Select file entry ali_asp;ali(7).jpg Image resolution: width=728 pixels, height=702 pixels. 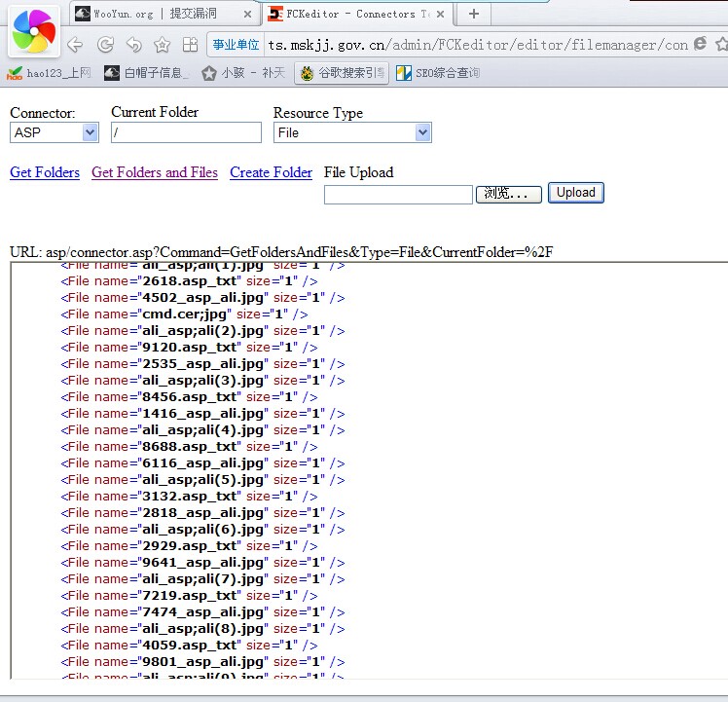202,579
